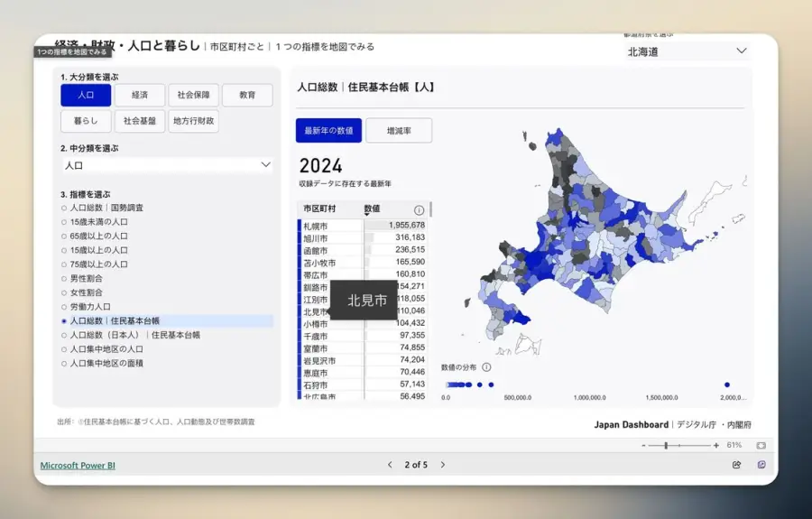
Task: Go to next report page arrow
Action: 443,465
